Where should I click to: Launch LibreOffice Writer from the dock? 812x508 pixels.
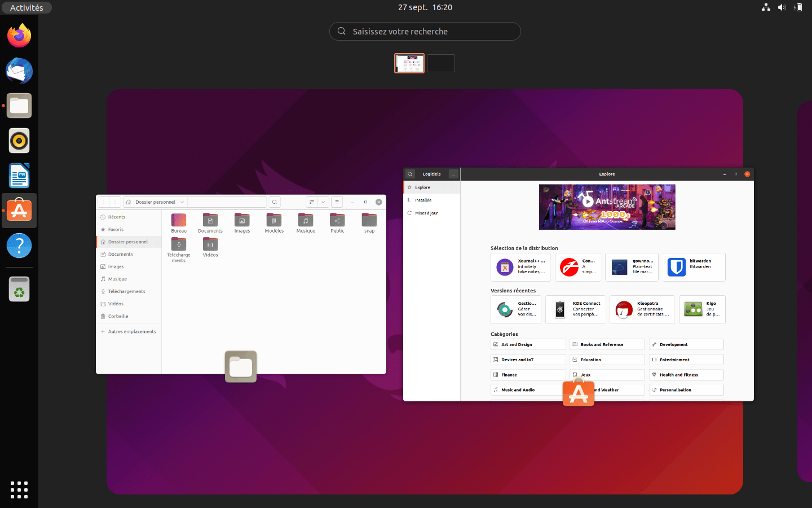(x=19, y=176)
